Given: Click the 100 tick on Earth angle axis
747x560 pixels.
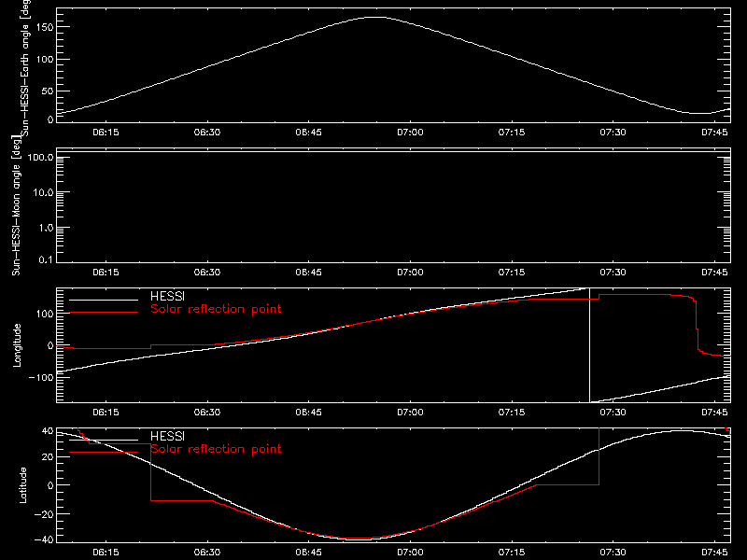Looking at the screenshot, I should click(45, 60).
